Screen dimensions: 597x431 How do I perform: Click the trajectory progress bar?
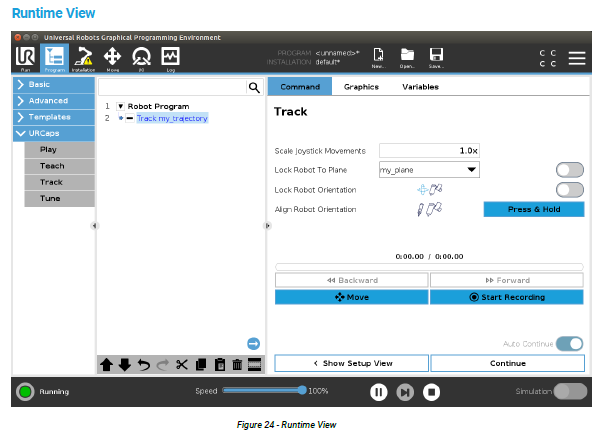[429, 267]
